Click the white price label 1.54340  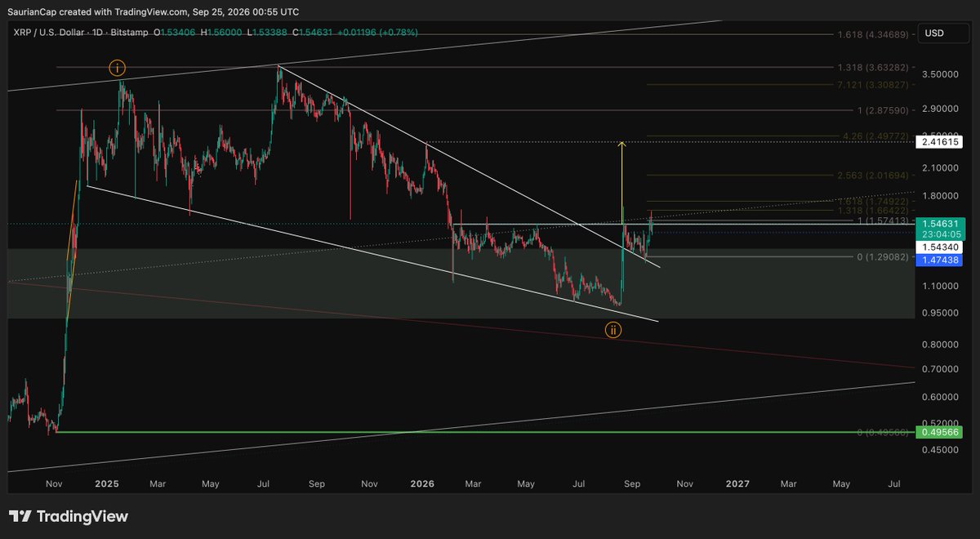(941, 247)
